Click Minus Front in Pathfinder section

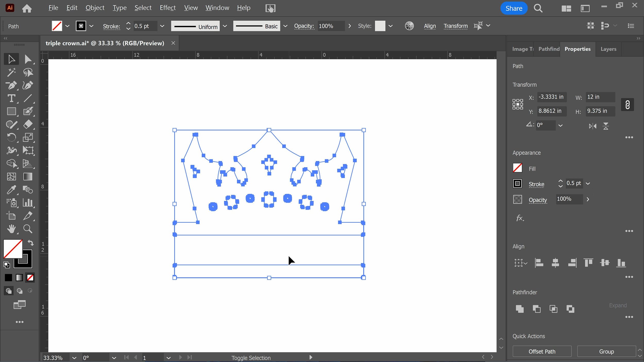[x=537, y=309]
